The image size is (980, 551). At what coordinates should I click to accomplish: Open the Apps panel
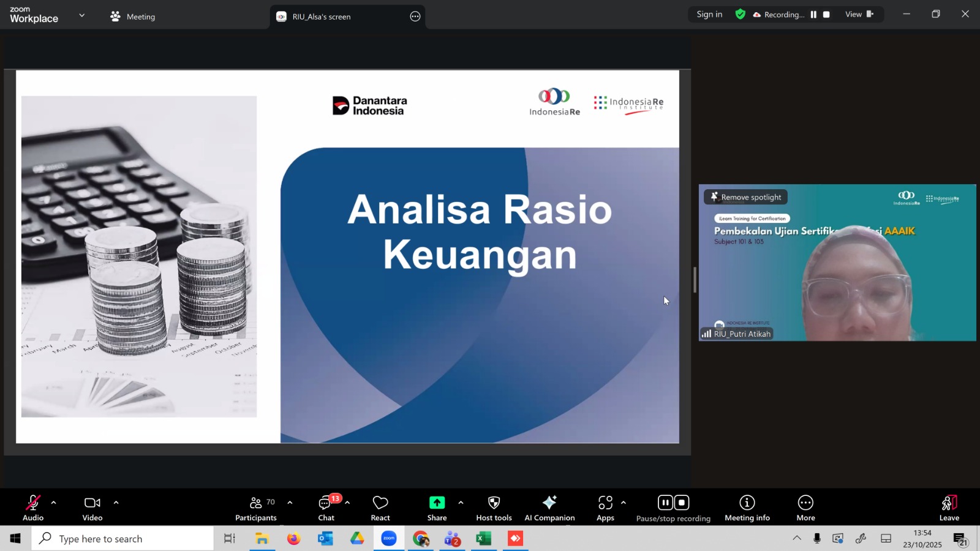(605, 508)
